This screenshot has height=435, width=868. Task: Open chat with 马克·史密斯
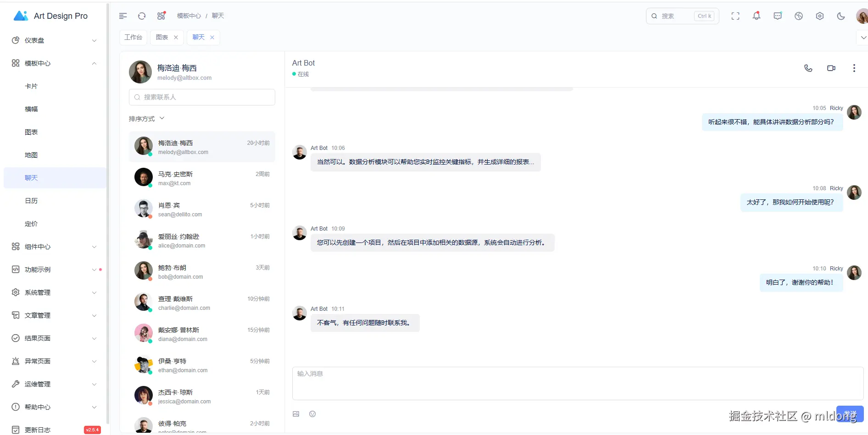[202, 178]
